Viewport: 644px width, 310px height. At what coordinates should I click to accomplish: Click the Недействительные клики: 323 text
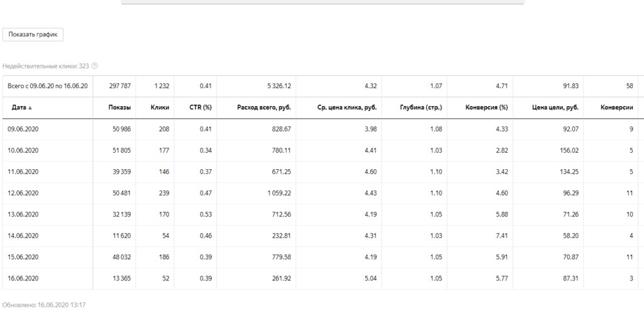click(45, 65)
